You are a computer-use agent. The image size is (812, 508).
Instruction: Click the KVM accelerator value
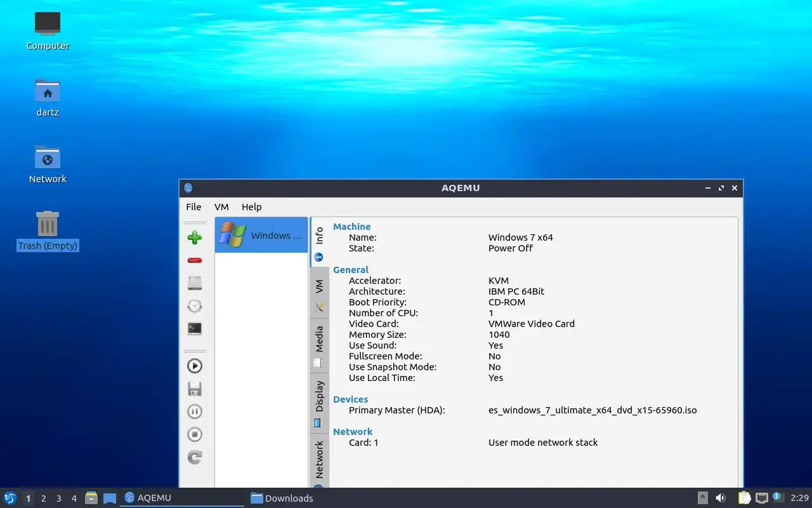pos(499,281)
